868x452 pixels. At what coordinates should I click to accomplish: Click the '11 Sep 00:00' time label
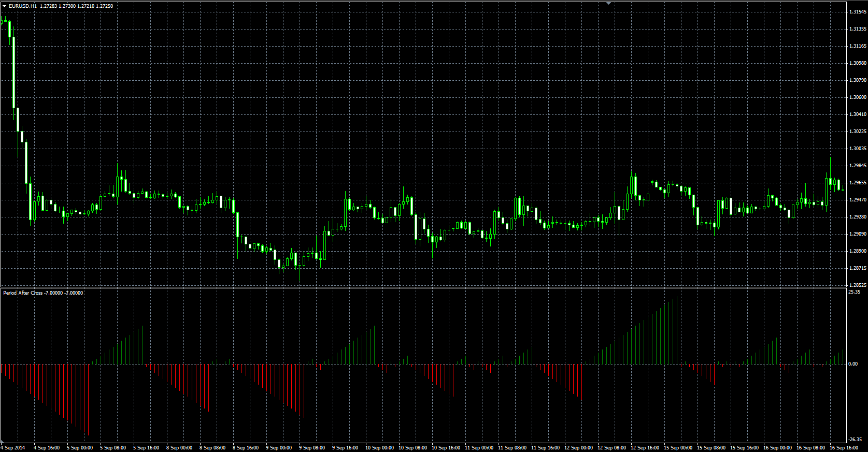pyautogui.click(x=478, y=448)
